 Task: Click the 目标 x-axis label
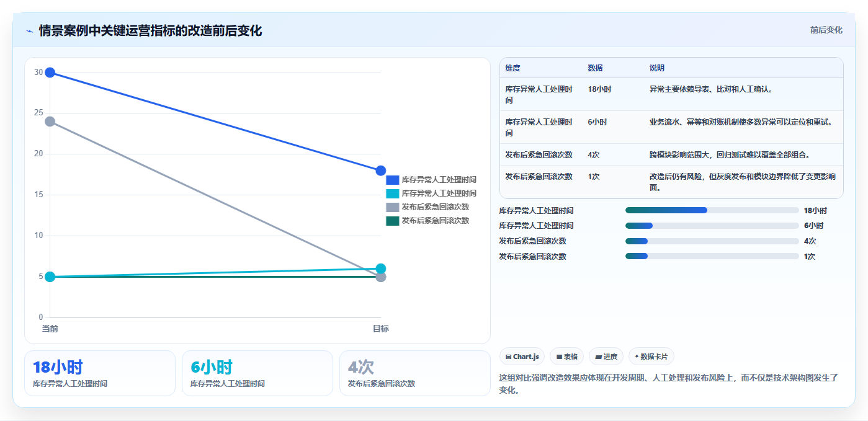tap(381, 329)
